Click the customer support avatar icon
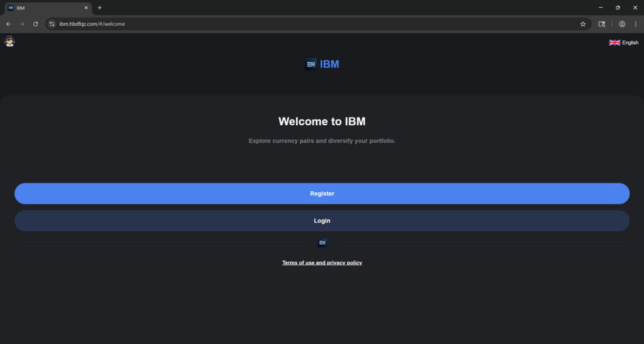 (x=9, y=42)
